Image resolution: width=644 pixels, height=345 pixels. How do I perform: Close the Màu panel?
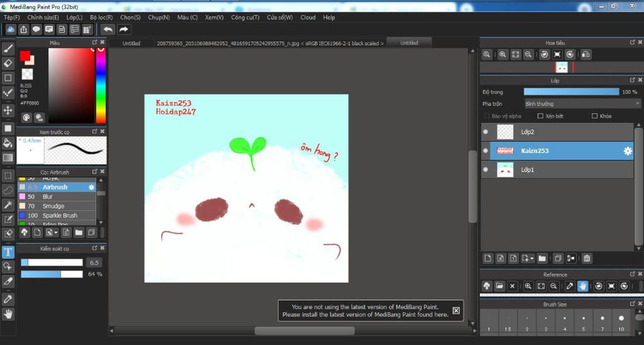coord(103,42)
